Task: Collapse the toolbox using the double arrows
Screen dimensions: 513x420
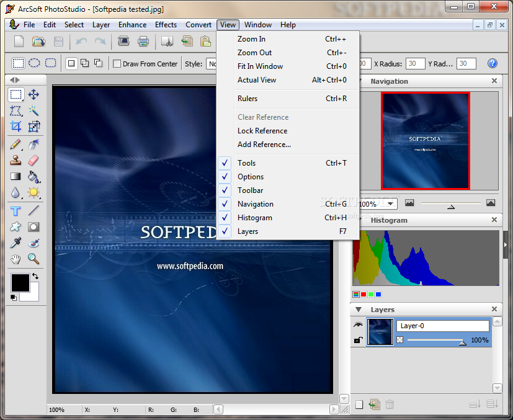Action: (x=15, y=80)
